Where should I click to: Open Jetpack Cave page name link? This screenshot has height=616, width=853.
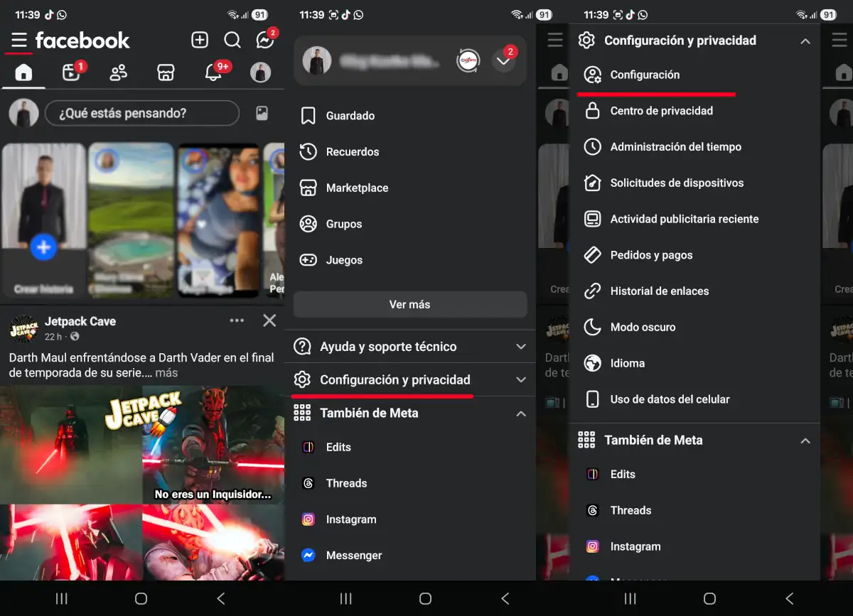pos(80,321)
